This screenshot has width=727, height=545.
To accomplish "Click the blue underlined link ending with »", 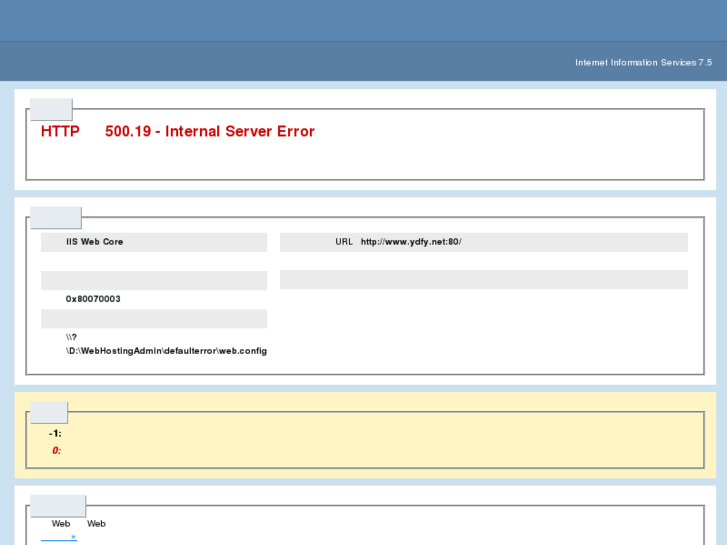I will point(58,537).
